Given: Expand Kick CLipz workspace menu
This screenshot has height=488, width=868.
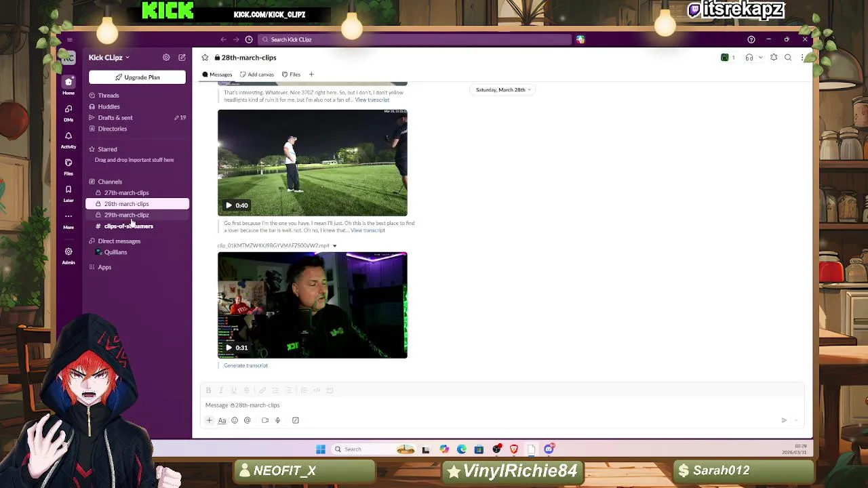Looking at the screenshot, I should click(x=108, y=58).
